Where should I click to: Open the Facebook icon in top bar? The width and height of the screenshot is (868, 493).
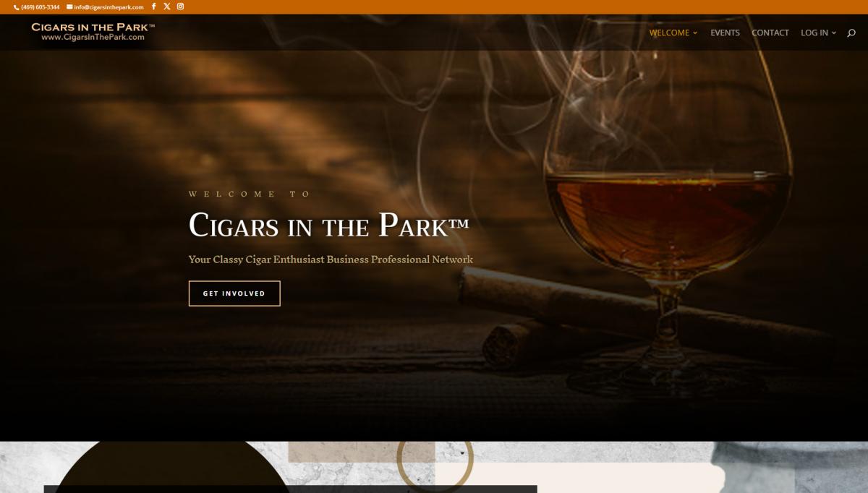[x=153, y=7]
